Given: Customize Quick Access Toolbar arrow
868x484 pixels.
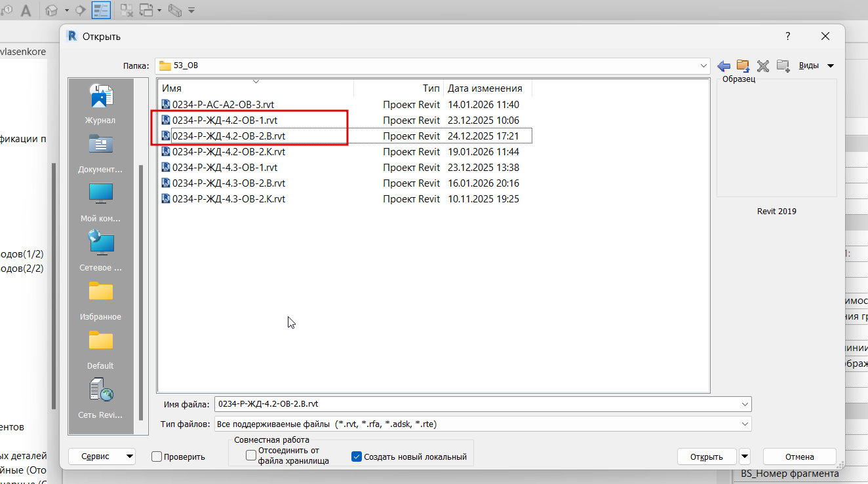Looking at the screenshot, I should click(x=191, y=10).
